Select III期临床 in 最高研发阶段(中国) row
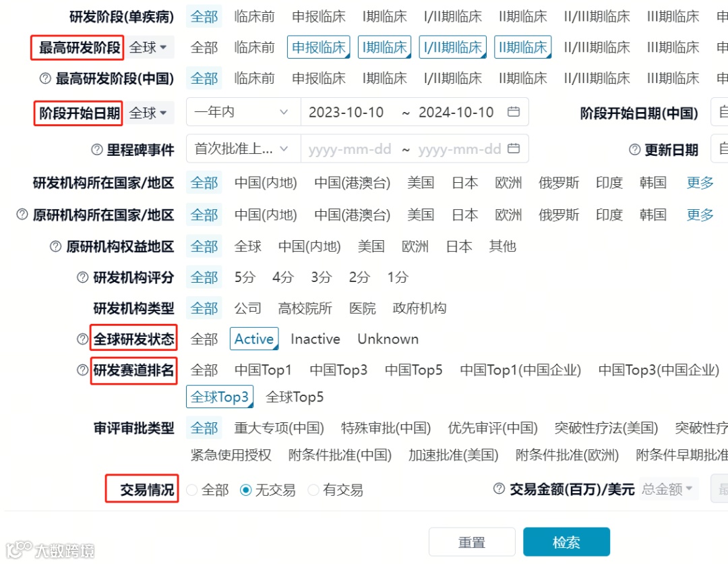 (673, 78)
